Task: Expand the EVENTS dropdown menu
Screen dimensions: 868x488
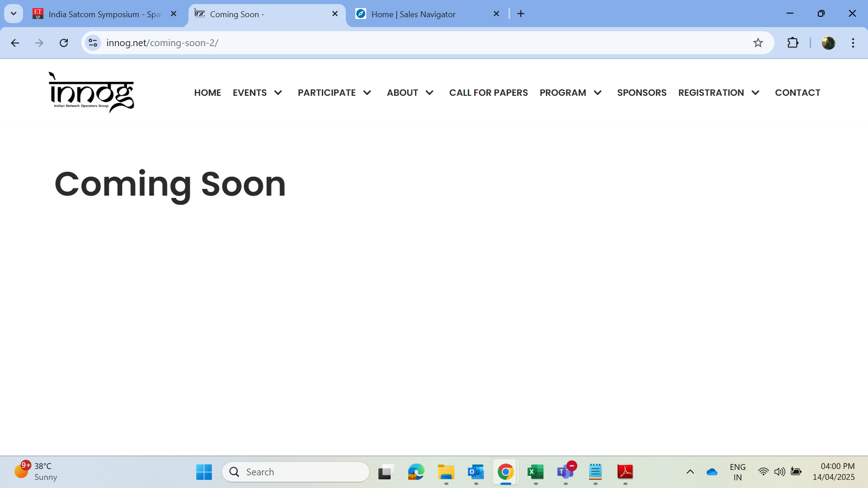Action: (258, 93)
